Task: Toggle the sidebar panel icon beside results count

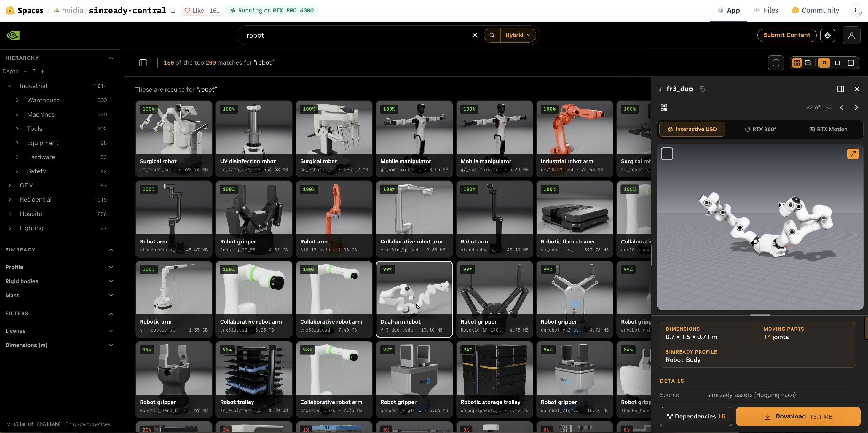Action: 143,63
